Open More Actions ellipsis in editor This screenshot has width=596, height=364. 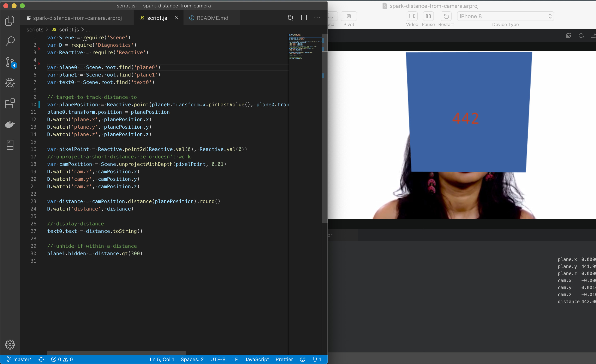pos(317,18)
